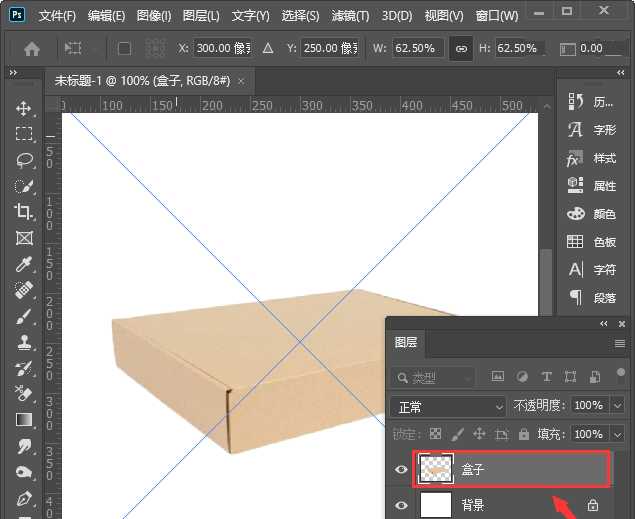The height and width of the screenshot is (519, 635).
Task: Choose the Clone Stamp tool
Action: click(x=24, y=342)
